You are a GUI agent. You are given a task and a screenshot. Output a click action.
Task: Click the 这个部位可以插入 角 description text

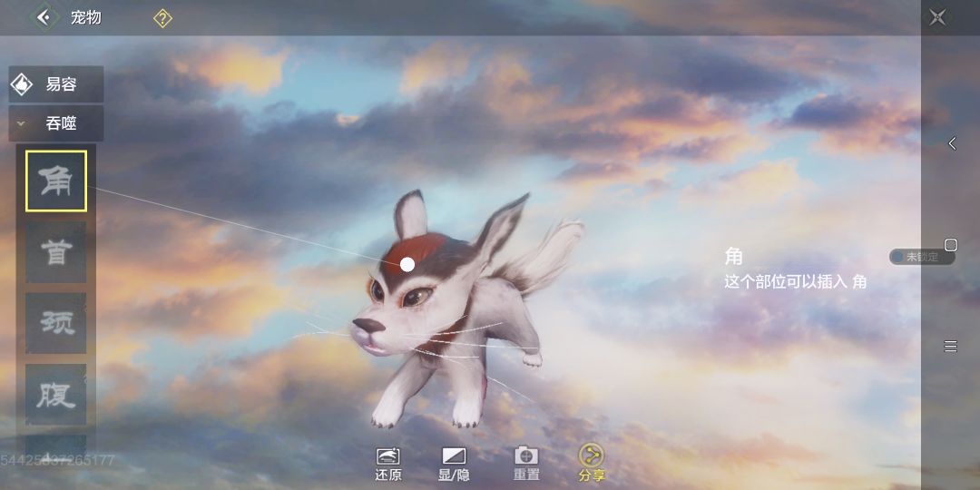[795, 282]
